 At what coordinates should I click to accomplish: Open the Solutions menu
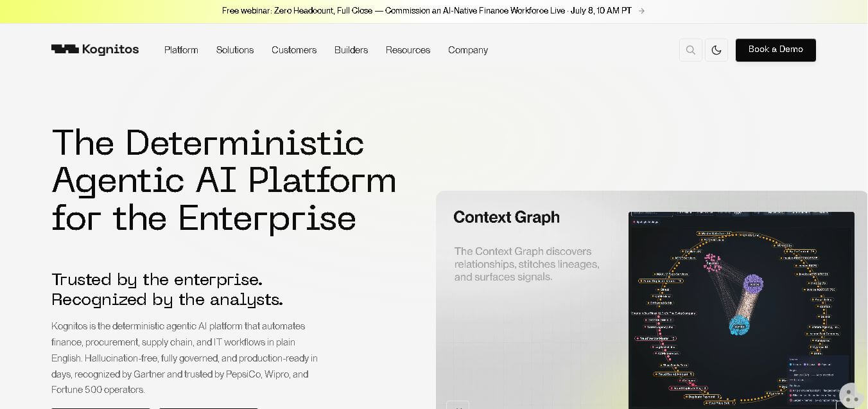click(x=235, y=50)
